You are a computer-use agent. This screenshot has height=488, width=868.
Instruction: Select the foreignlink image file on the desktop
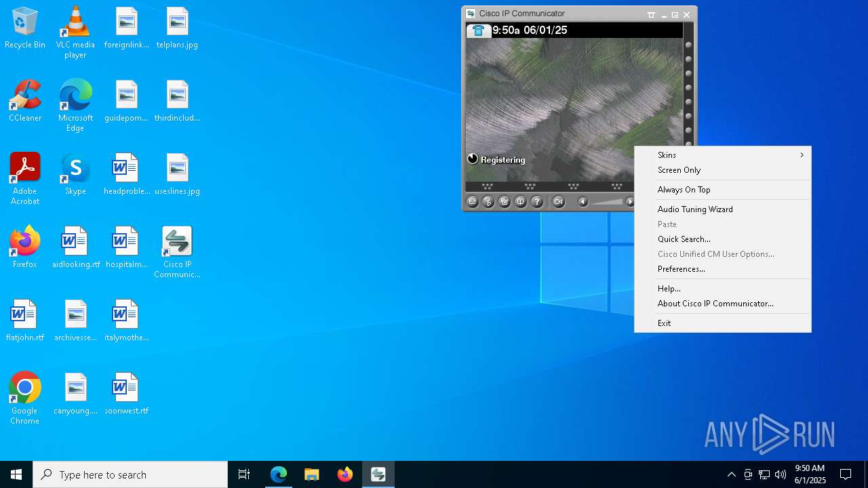(126, 28)
